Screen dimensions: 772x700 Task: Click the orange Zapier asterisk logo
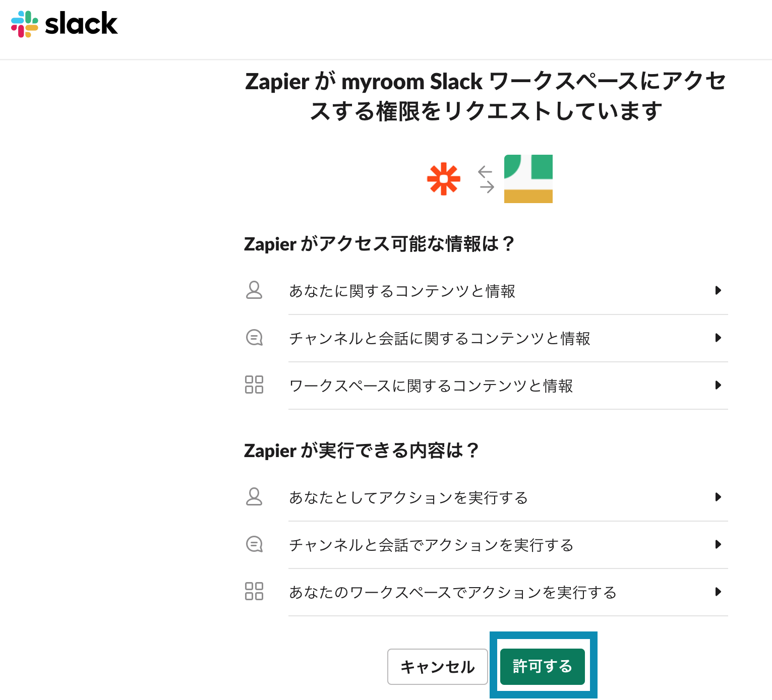tap(444, 179)
